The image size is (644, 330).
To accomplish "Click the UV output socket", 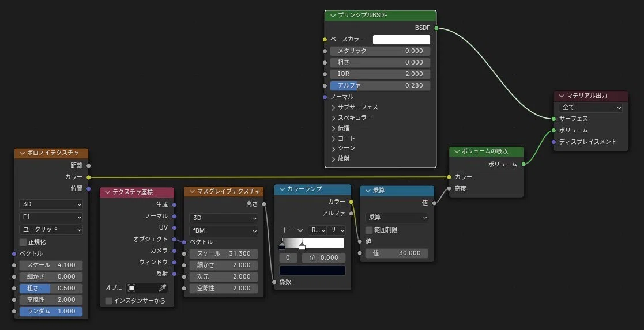I will point(174,227).
